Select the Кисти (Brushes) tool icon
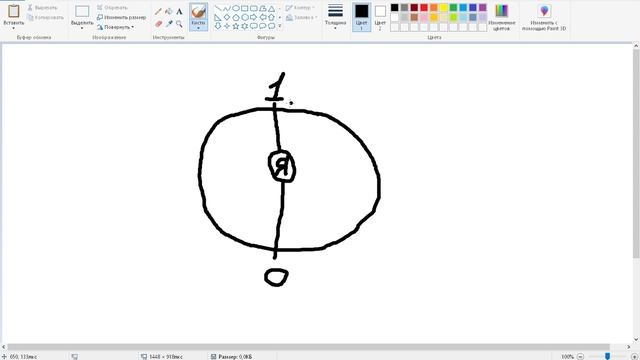 (198, 11)
